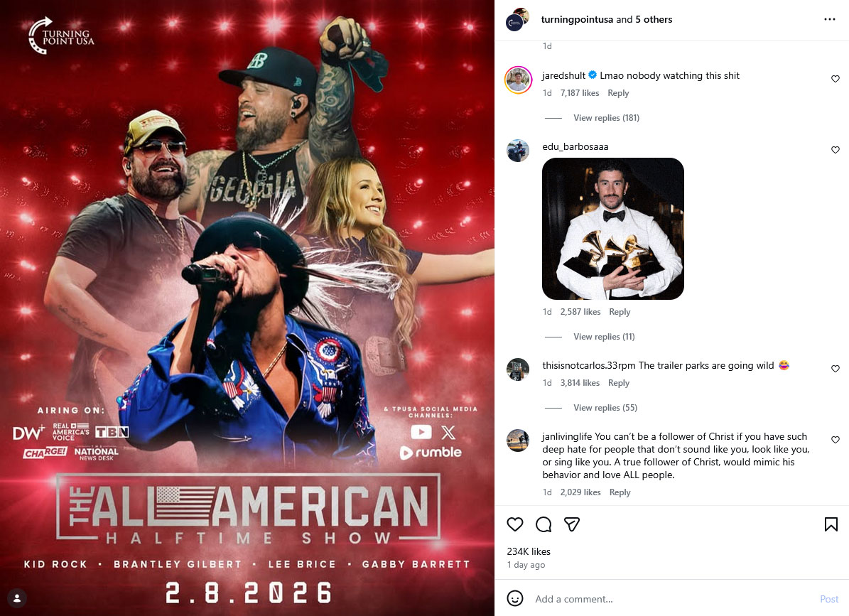
Task: Like edu_barbosaaa's comment heart
Action: pyautogui.click(x=836, y=150)
